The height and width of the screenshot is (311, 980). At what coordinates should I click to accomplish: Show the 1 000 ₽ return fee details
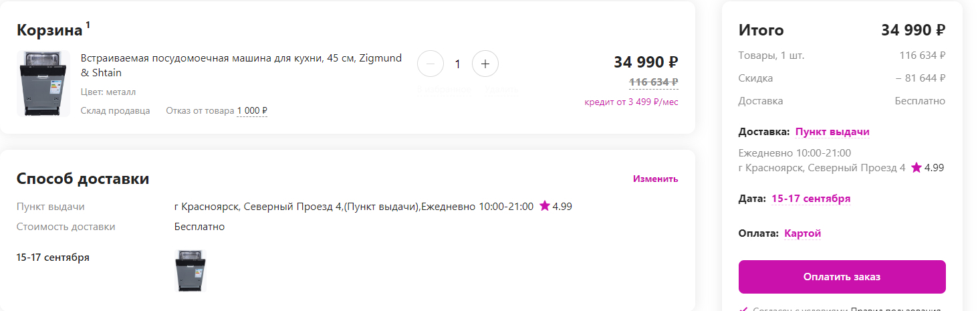click(x=252, y=111)
